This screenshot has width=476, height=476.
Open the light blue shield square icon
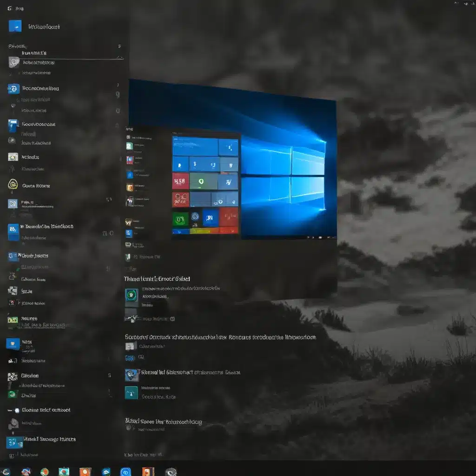coord(13,204)
